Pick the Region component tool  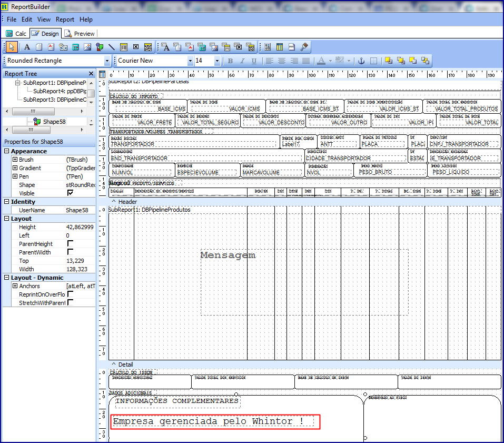pyautogui.click(x=268, y=47)
